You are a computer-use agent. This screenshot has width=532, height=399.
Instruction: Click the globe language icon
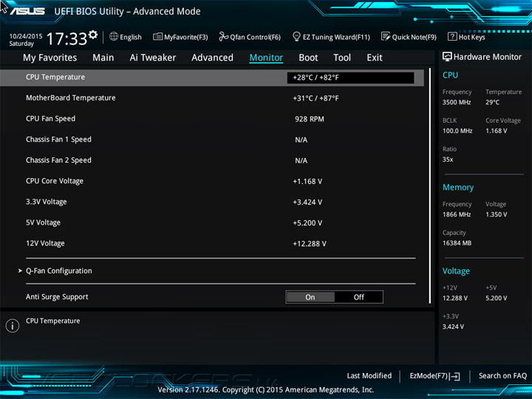click(x=114, y=36)
